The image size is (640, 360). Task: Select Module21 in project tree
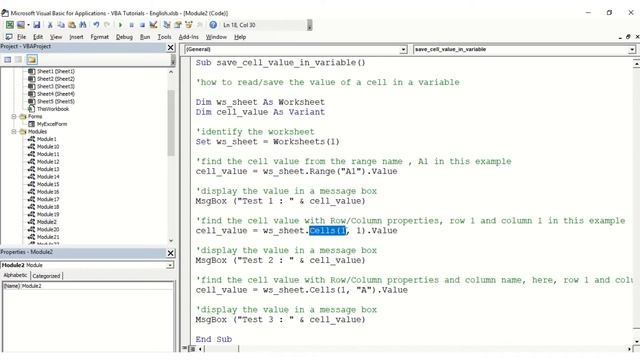click(48, 237)
